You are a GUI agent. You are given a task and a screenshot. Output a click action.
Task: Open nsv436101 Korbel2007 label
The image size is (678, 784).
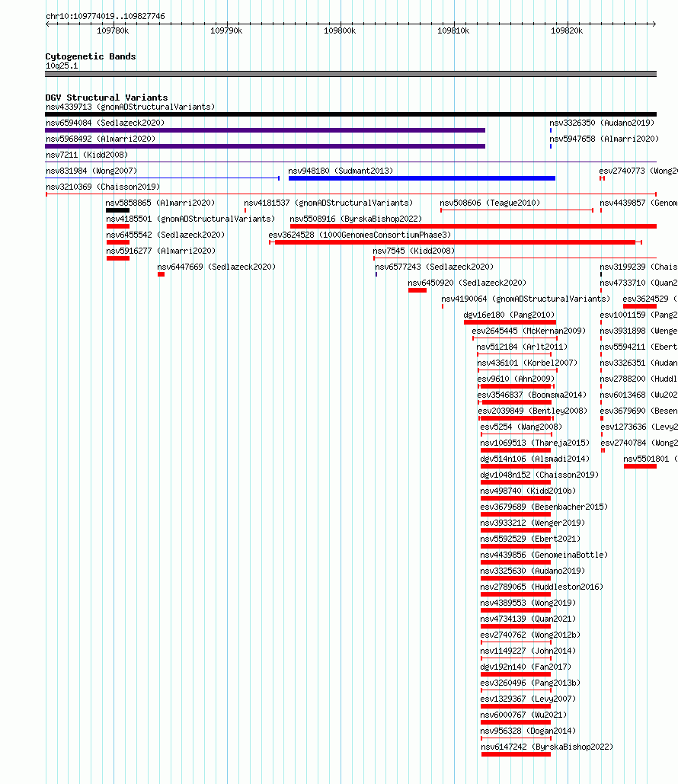pos(527,363)
